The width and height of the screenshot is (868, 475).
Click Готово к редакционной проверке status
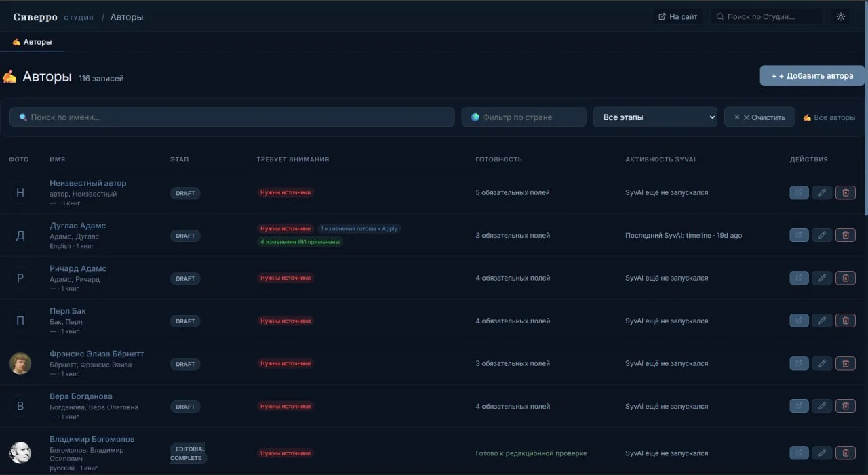tap(532, 453)
